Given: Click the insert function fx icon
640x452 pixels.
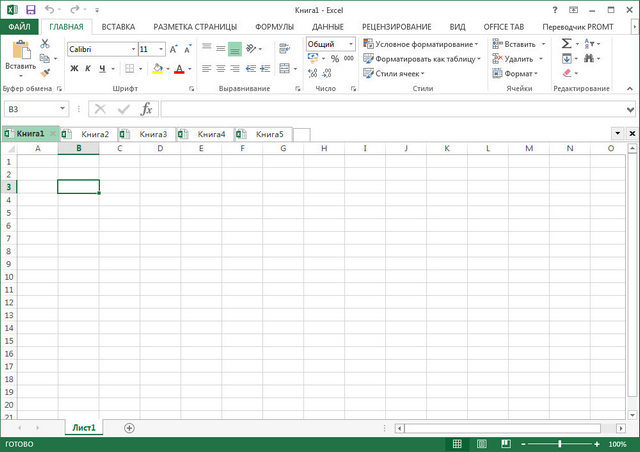Looking at the screenshot, I should [x=146, y=109].
